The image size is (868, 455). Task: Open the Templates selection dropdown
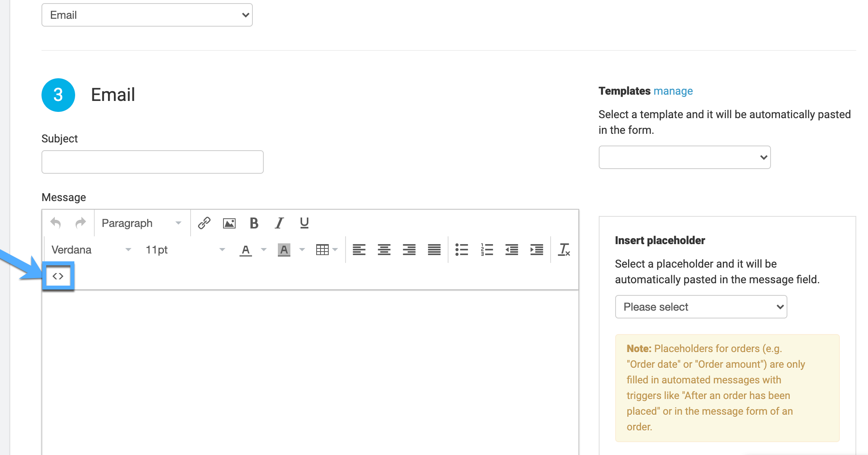[684, 157]
